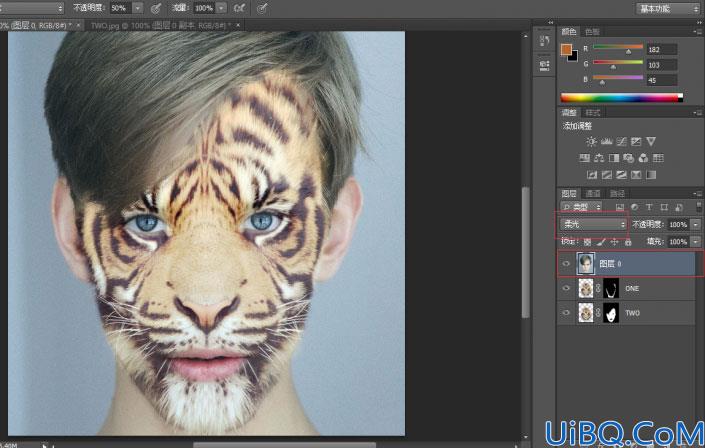The image size is (705, 448).
Task: Open the Color panel flyout menu
Action: [x=697, y=31]
